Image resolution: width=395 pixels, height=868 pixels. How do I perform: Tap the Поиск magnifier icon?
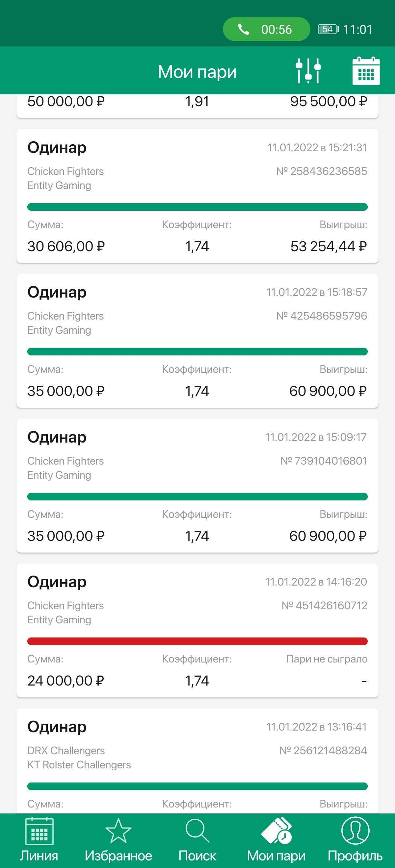[197, 831]
